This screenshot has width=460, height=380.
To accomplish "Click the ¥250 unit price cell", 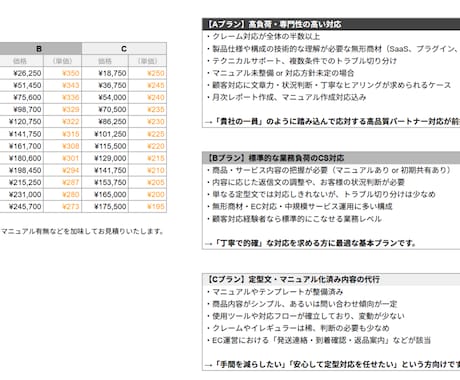I will coord(148,73).
